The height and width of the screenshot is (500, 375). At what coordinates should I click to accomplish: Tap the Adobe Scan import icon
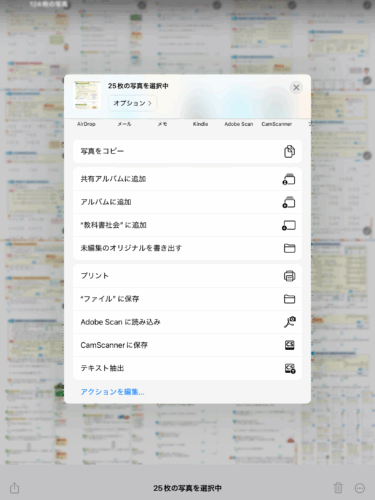(289, 322)
